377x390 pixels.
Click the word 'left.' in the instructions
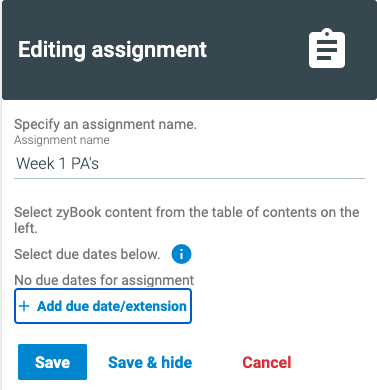(x=26, y=229)
